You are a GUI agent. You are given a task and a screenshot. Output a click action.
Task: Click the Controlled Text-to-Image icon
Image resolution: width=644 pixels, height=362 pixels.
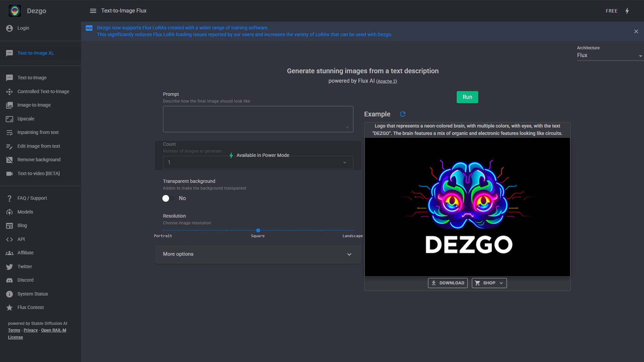(x=9, y=92)
